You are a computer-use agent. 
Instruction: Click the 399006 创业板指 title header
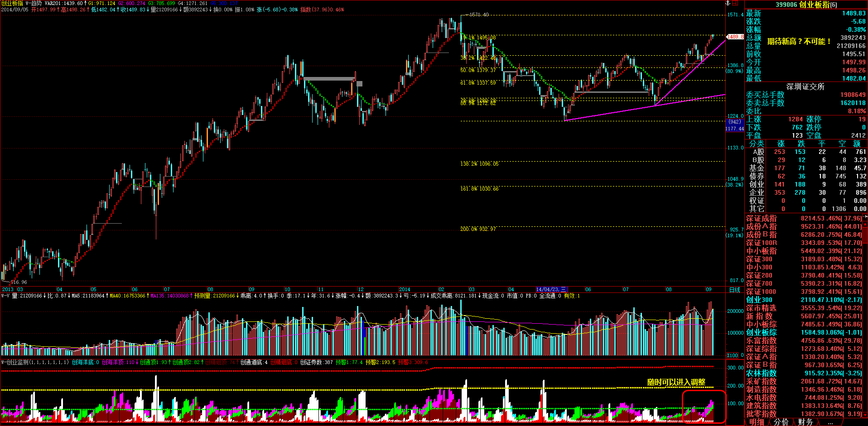click(x=806, y=5)
